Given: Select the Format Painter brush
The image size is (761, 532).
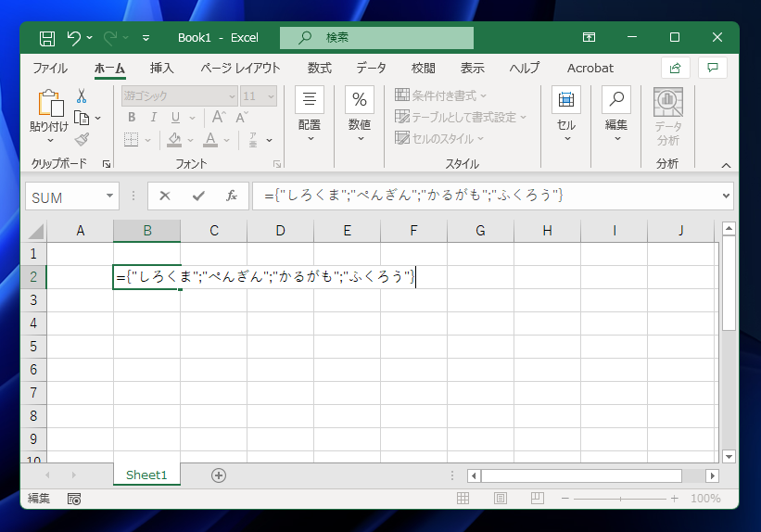Looking at the screenshot, I should tap(82, 139).
